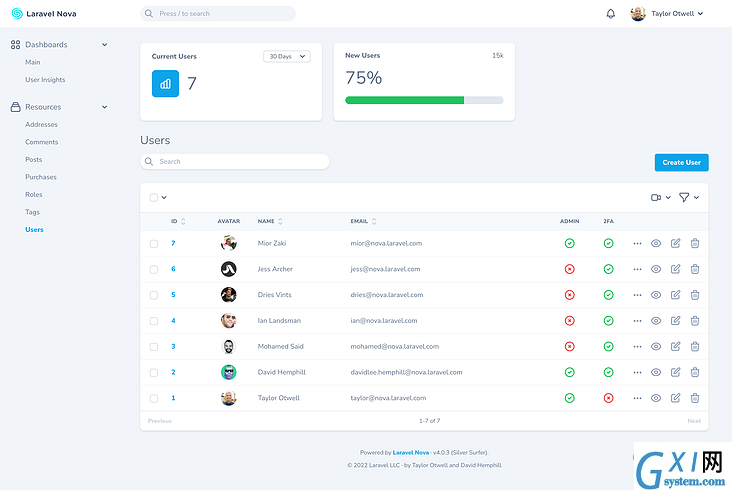Edit the Jess Archer user
This screenshot has height=490, width=732.
coord(676,269)
